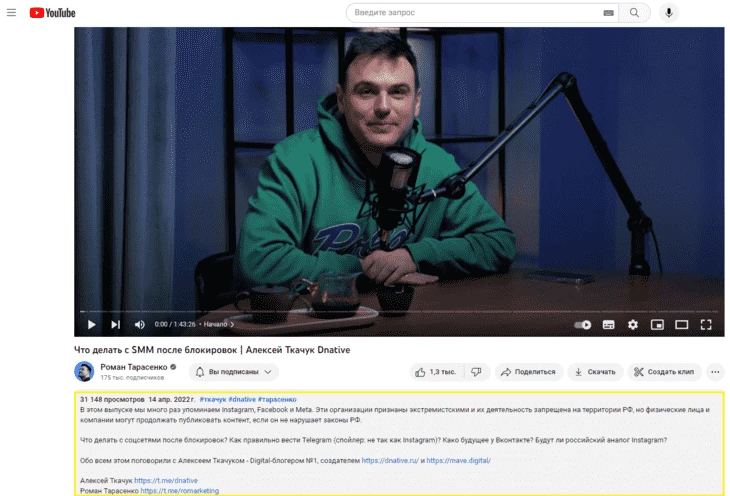Open the channel name Роман Тарасенко
This screenshot has width=730, height=496.
click(134, 367)
